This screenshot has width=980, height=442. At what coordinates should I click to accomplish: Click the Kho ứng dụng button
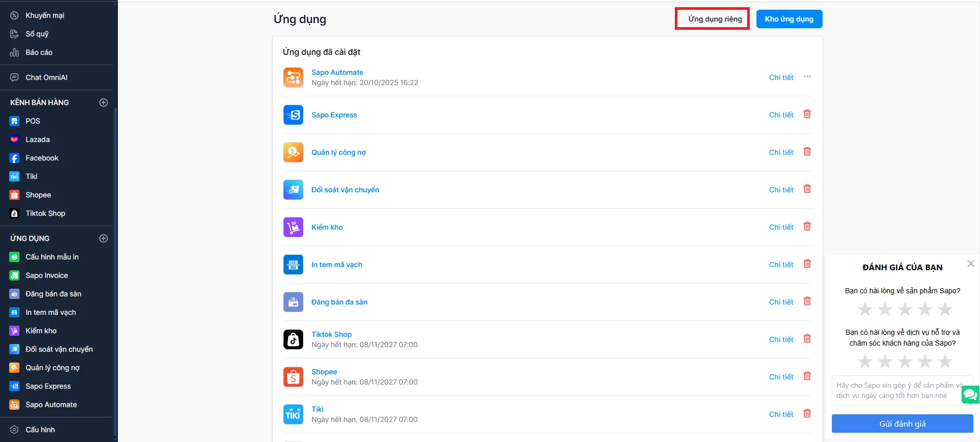pos(789,19)
